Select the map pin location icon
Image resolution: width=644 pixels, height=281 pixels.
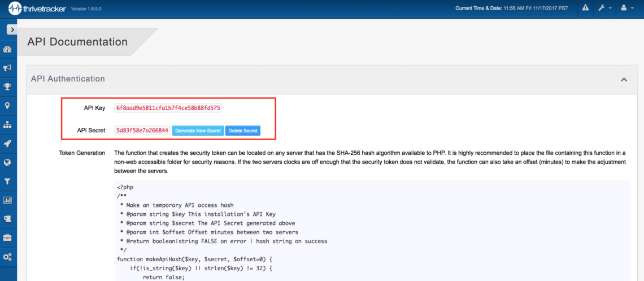7,106
